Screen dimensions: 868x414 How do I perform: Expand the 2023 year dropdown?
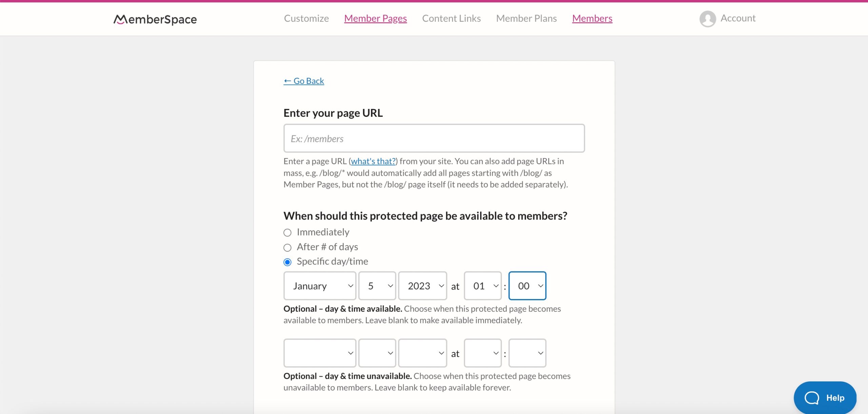coord(422,285)
